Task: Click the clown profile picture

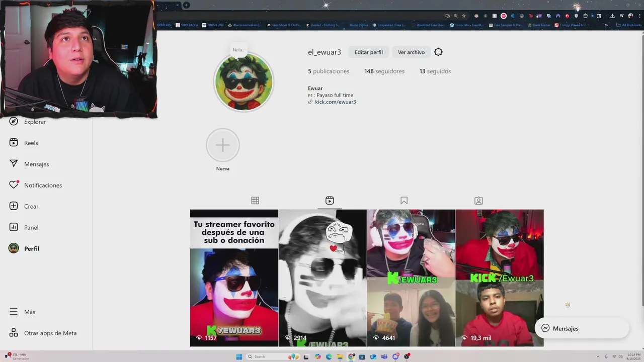Action: (x=244, y=82)
